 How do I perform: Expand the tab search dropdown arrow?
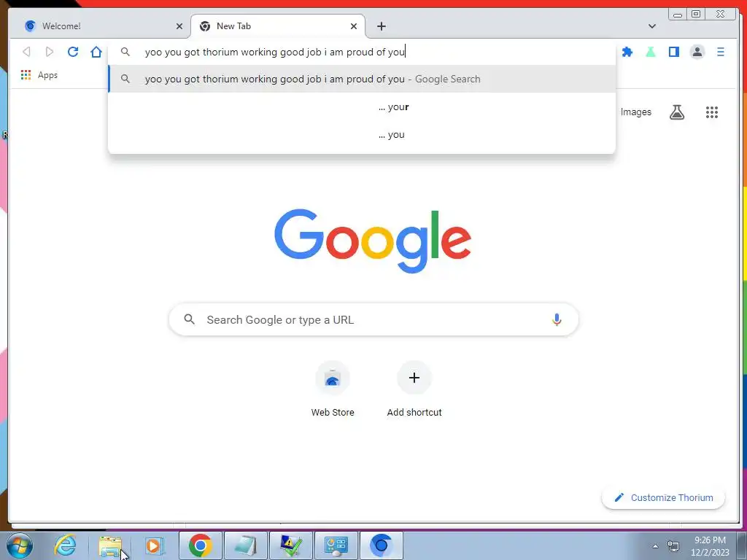point(651,26)
